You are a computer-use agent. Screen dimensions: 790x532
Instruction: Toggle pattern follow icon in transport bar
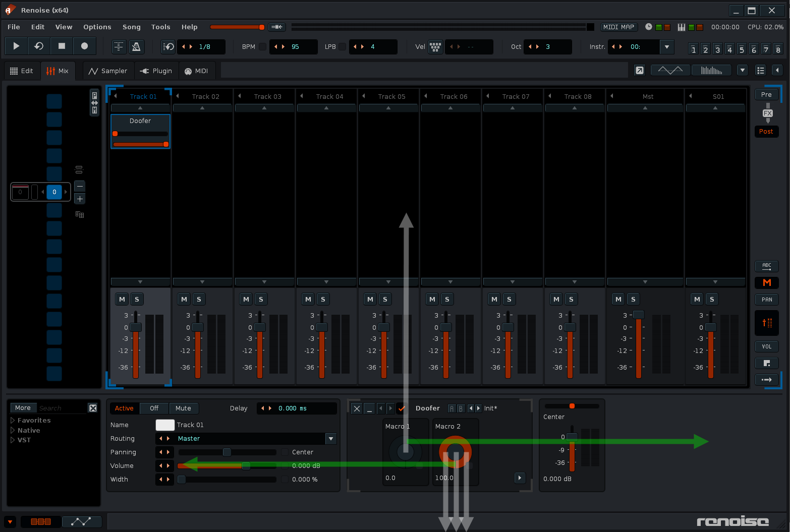[119, 47]
